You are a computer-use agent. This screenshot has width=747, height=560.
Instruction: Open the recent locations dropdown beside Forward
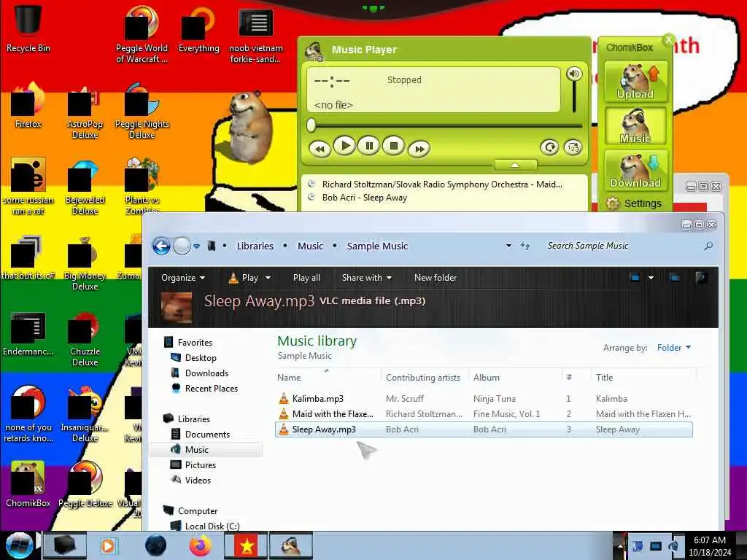tap(196, 246)
